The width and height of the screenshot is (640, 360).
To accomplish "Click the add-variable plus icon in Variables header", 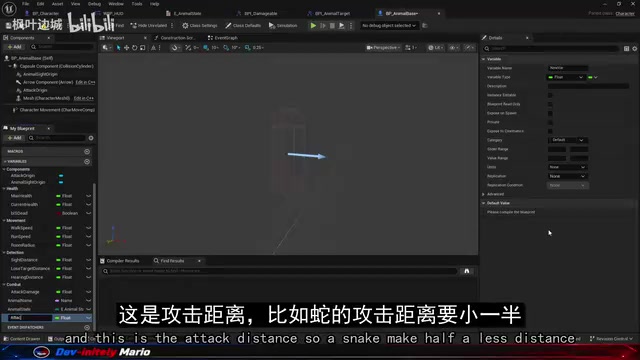I will [x=87, y=162].
